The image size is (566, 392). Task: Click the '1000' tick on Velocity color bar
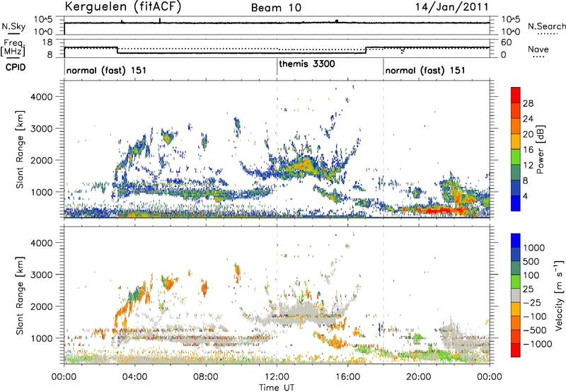click(533, 248)
